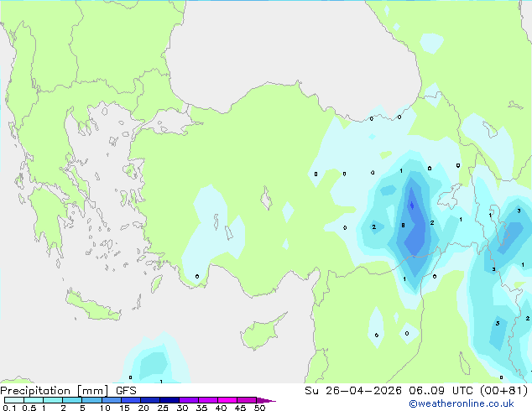Click the "(00+81)" forecast offset text
Screen dimensions: 532x411
[x=503, y=391]
